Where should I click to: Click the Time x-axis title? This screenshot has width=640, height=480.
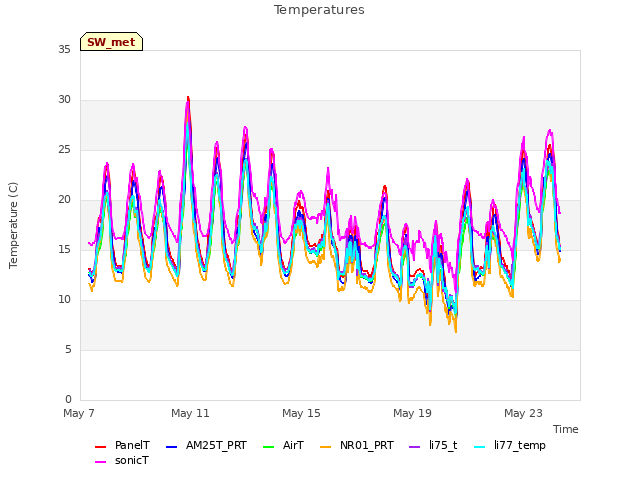566,429
